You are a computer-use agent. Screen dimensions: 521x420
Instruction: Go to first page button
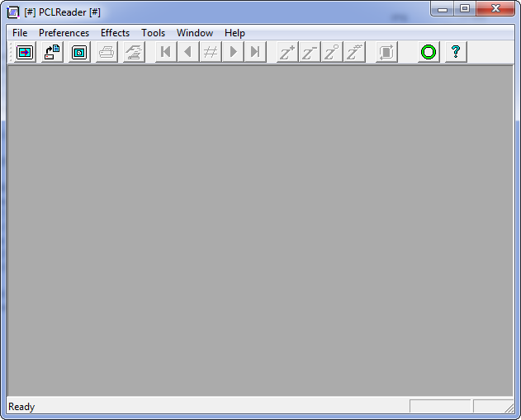(x=166, y=52)
